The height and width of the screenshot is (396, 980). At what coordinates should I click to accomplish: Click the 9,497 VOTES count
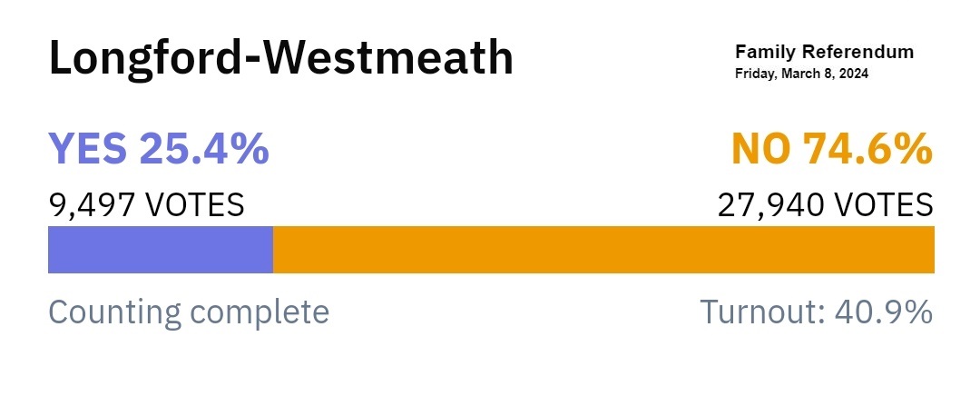146,205
